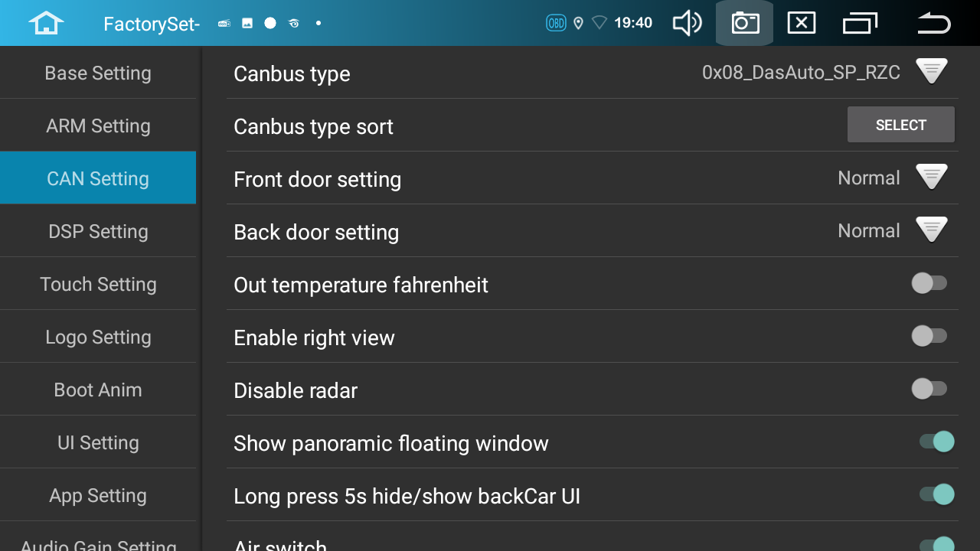Take a screenshot with camera icon

click(745, 23)
